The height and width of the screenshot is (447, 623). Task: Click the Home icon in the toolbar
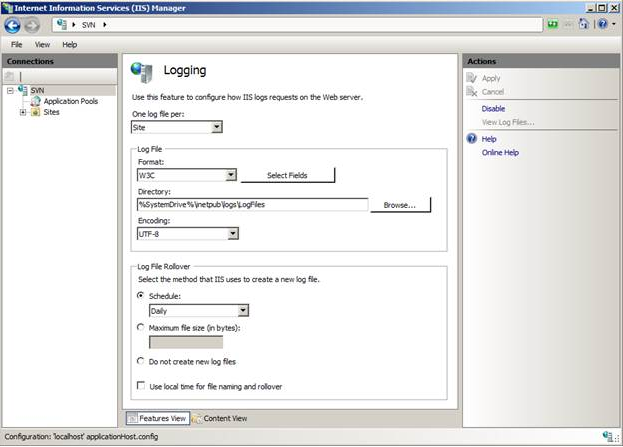pos(583,24)
